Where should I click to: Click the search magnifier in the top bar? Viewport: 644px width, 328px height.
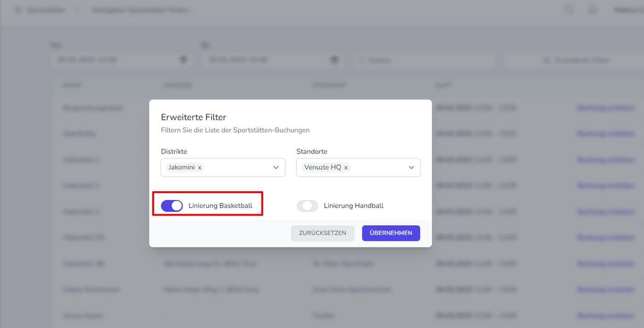(569, 10)
